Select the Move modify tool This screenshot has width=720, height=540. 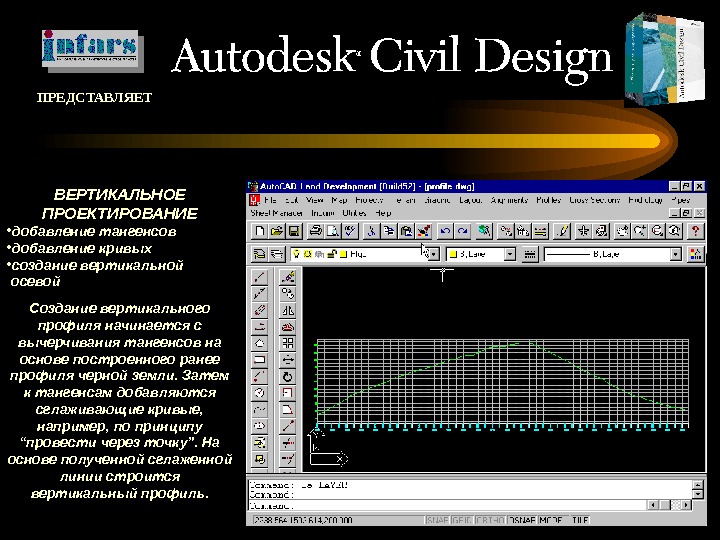288,360
